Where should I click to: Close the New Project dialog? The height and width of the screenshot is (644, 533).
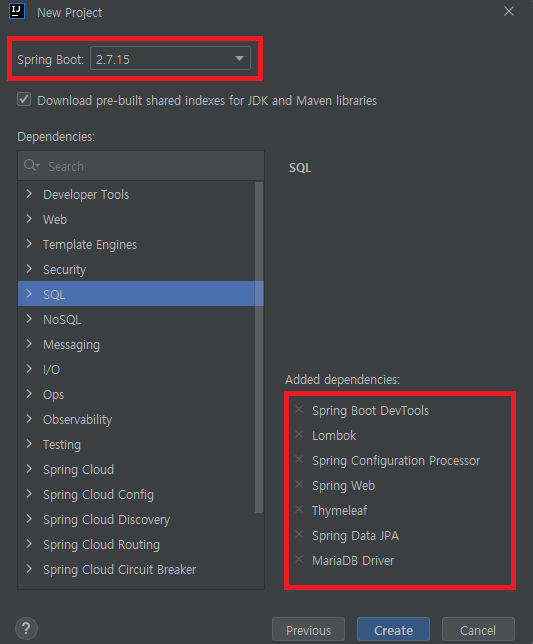point(509,11)
